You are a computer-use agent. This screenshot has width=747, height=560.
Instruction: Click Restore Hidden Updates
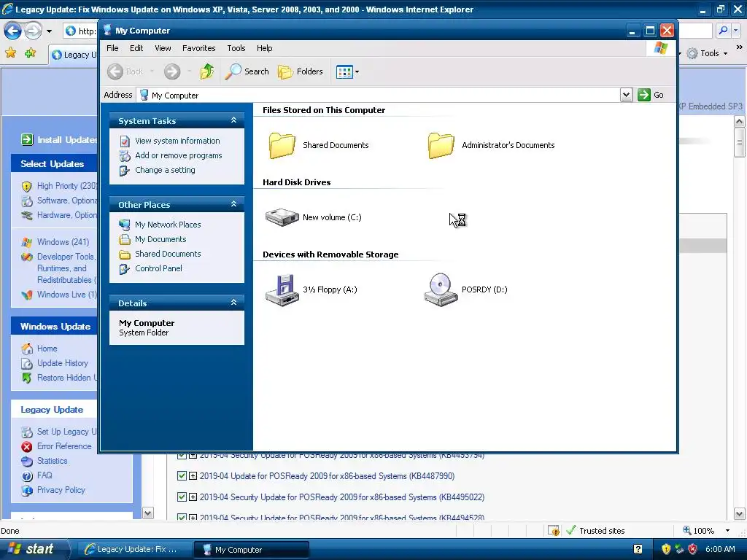66,378
